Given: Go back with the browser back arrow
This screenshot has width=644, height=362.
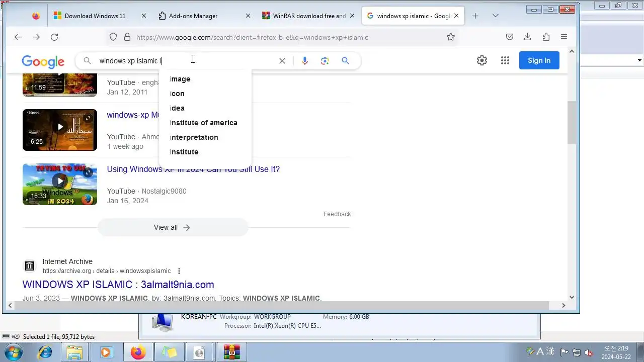Looking at the screenshot, I should (18, 37).
